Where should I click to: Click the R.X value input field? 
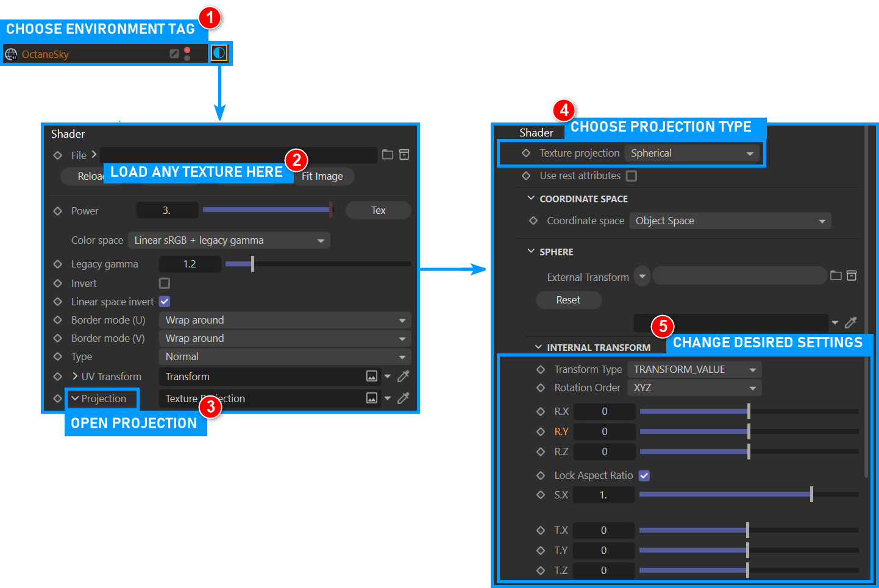click(604, 412)
